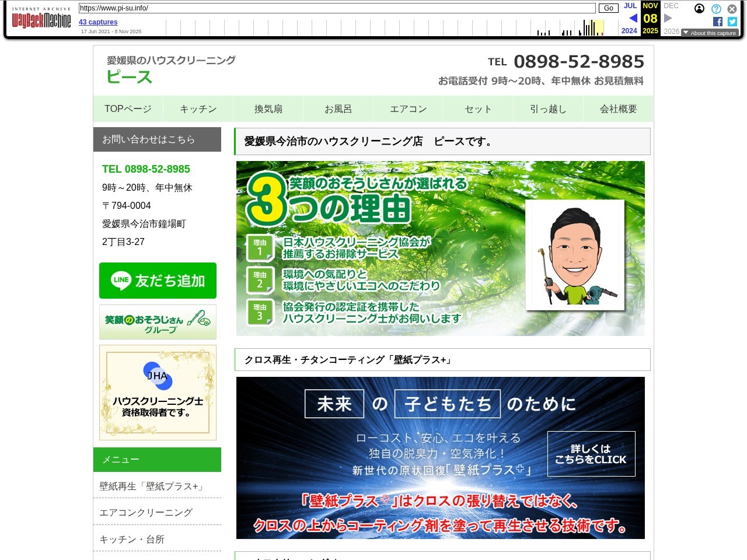Select JUL 2024 capture month
The image size is (747, 560).
[x=630, y=6]
